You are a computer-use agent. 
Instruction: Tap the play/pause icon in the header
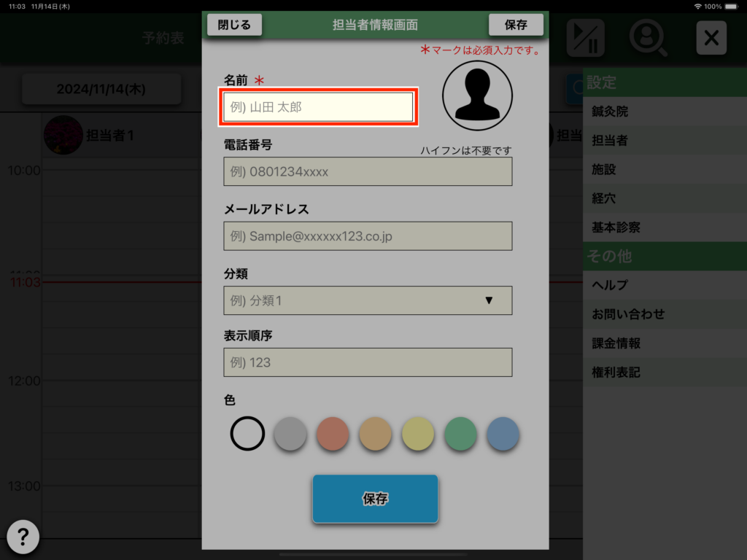tap(585, 38)
